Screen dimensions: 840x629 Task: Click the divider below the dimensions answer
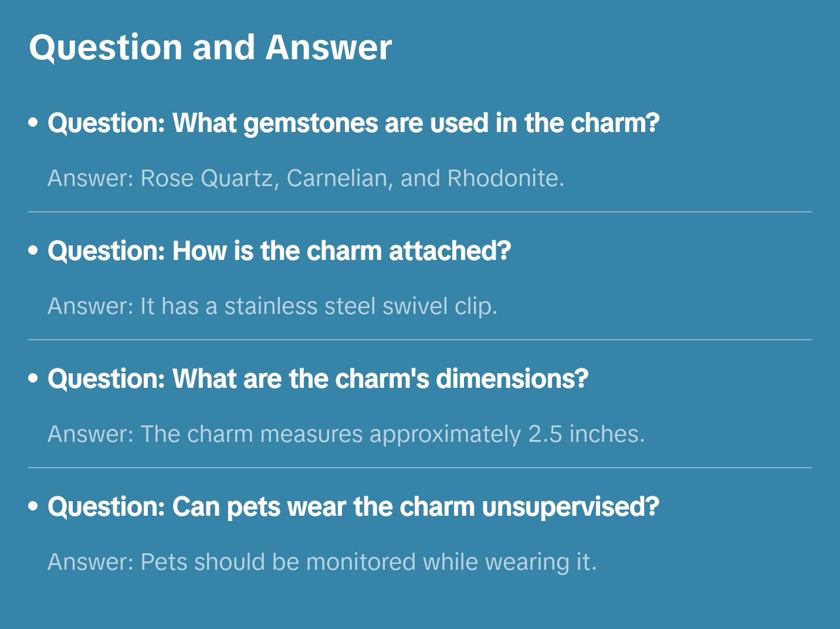pyautogui.click(x=420, y=468)
